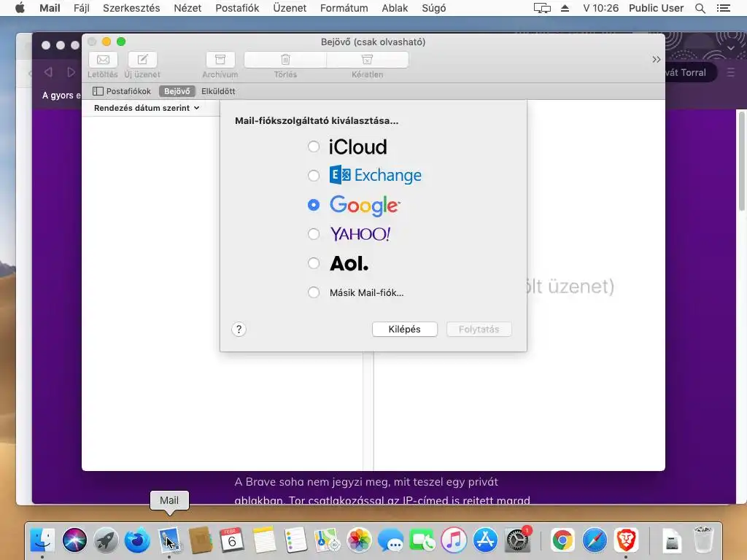Open the Mail menu in menu bar

[x=50, y=8]
